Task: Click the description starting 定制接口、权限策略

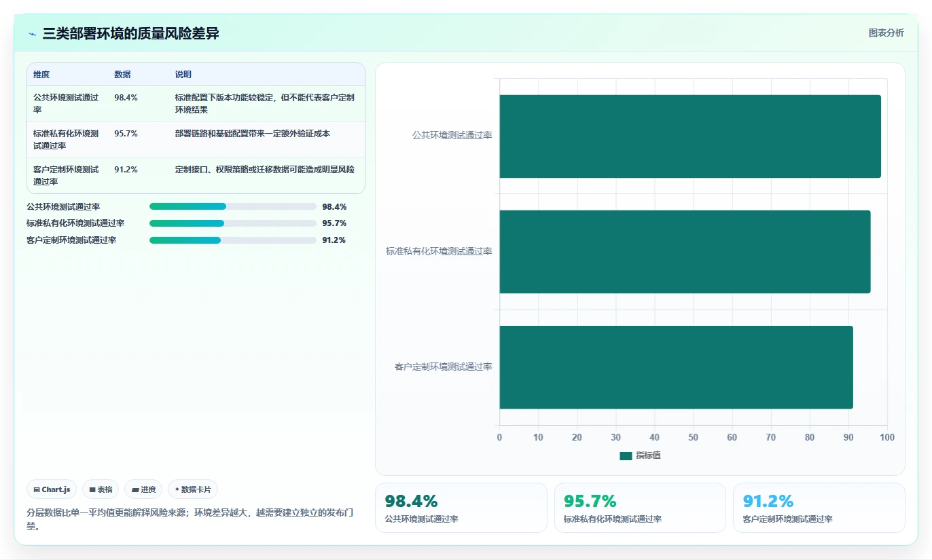Action: pos(265,170)
